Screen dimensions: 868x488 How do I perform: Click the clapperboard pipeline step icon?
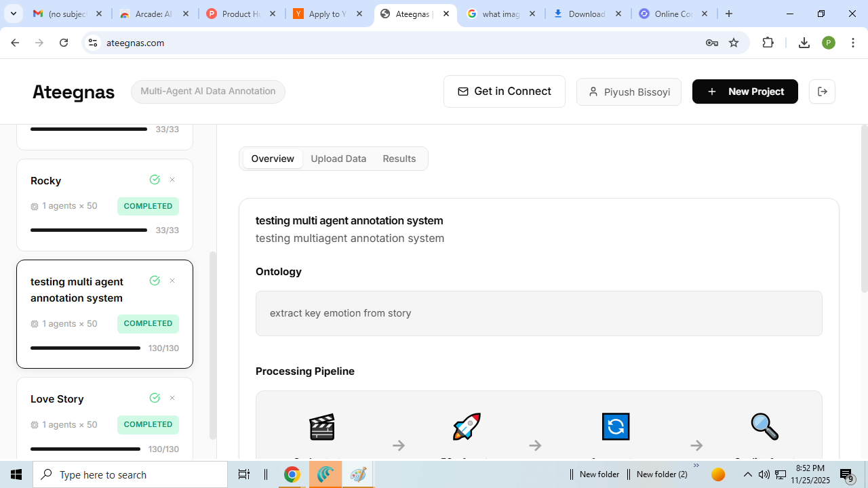322,427
